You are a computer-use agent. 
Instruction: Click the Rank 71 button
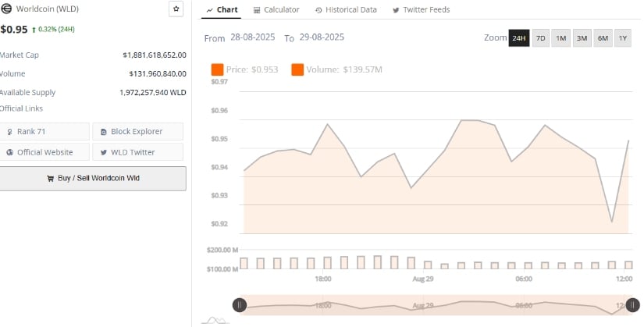click(x=44, y=131)
